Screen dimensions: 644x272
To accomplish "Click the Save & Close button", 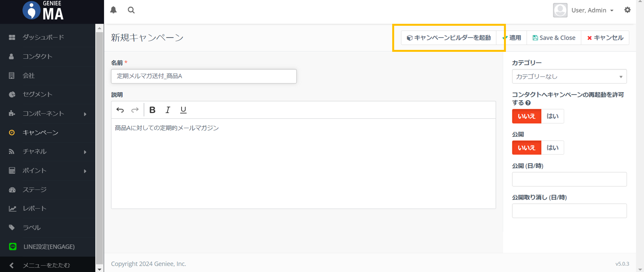I will click(554, 38).
